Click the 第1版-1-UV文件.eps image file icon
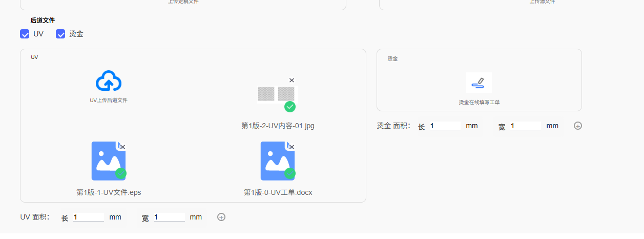This screenshot has width=644, height=239. [109, 161]
